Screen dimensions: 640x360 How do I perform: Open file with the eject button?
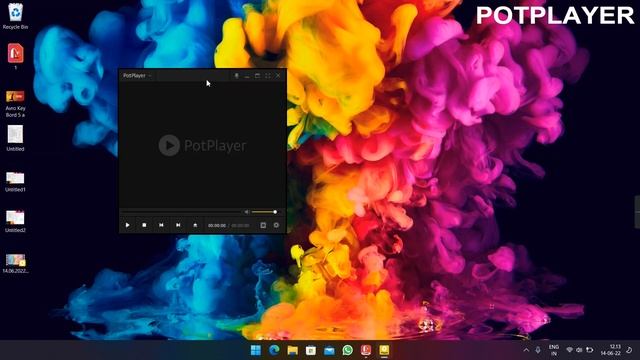[x=195, y=225]
